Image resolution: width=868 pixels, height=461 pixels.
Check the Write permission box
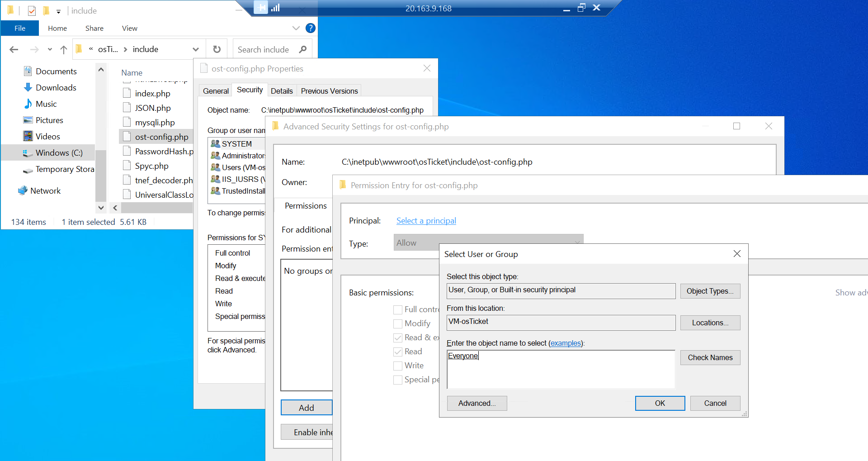tap(398, 366)
